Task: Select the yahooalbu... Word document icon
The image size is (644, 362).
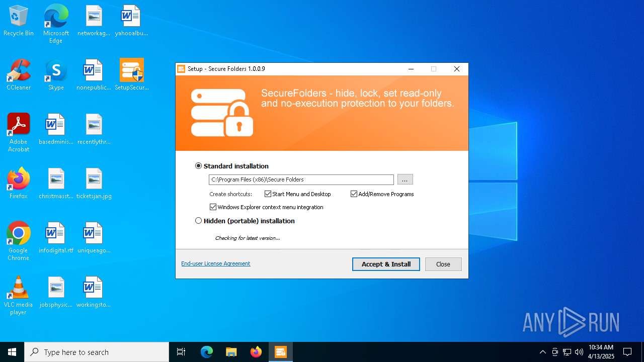Action: coord(131,21)
